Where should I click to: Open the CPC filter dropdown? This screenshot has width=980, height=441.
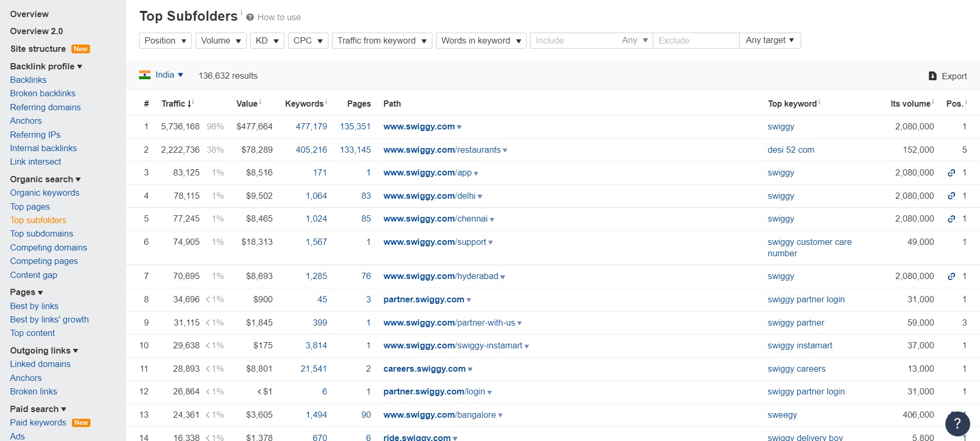[x=308, y=40]
